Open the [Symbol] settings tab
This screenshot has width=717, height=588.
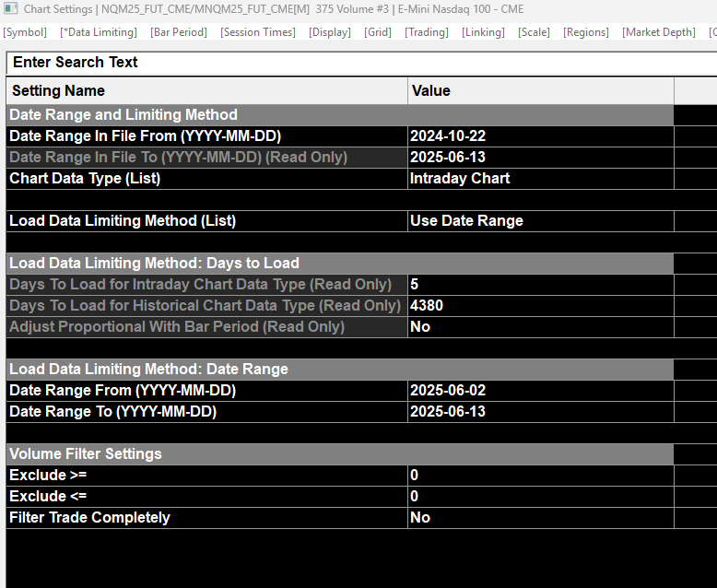[25, 32]
